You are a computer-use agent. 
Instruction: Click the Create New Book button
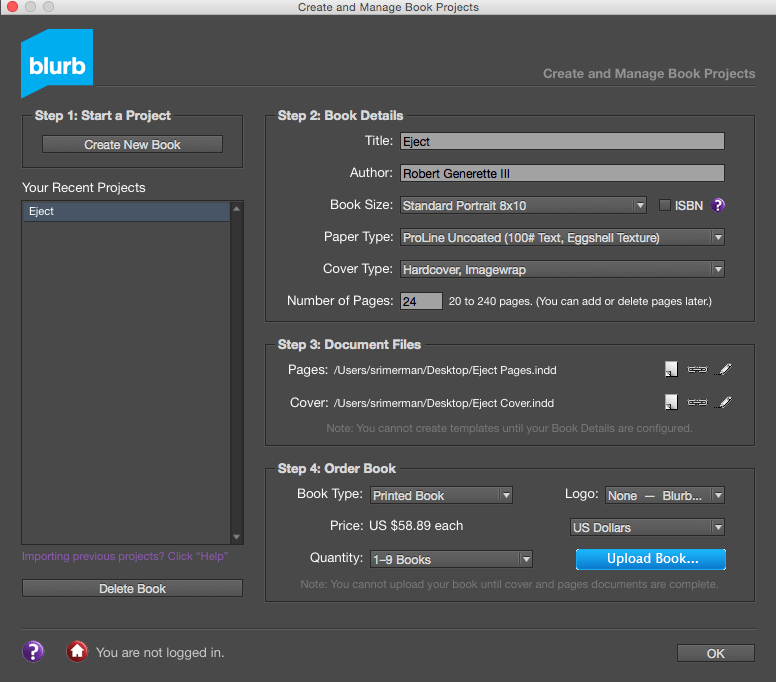click(x=132, y=144)
